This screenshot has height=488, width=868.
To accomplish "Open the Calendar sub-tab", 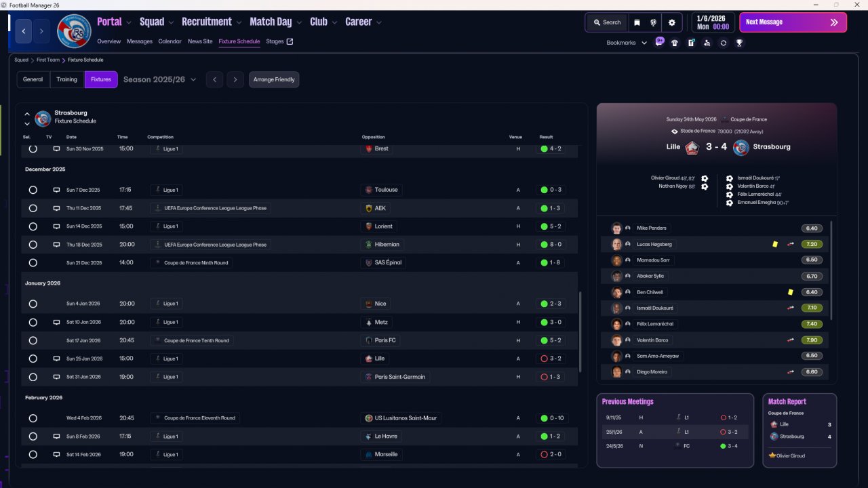I will [x=170, y=41].
